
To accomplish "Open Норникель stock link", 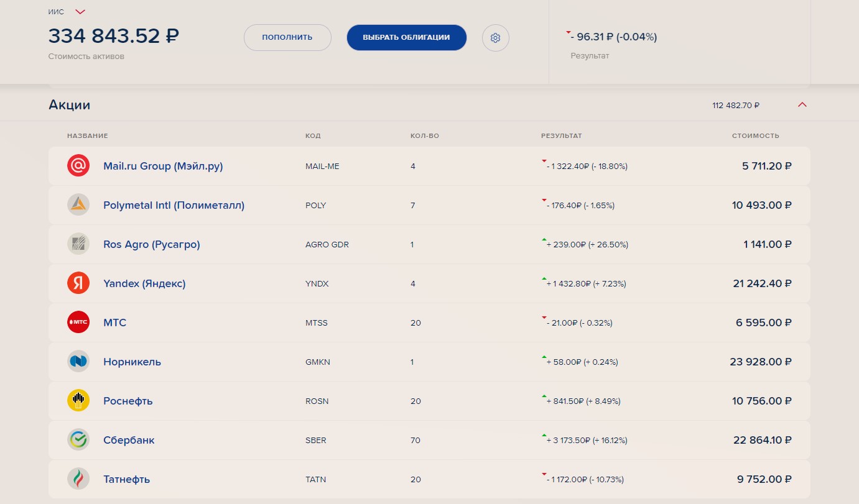I will pyautogui.click(x=132, y=362).
